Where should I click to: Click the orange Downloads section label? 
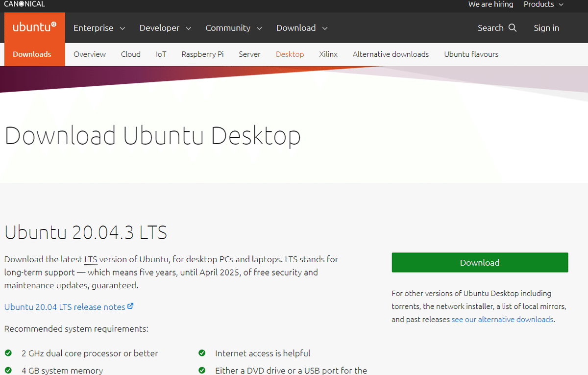click(32, 54)
